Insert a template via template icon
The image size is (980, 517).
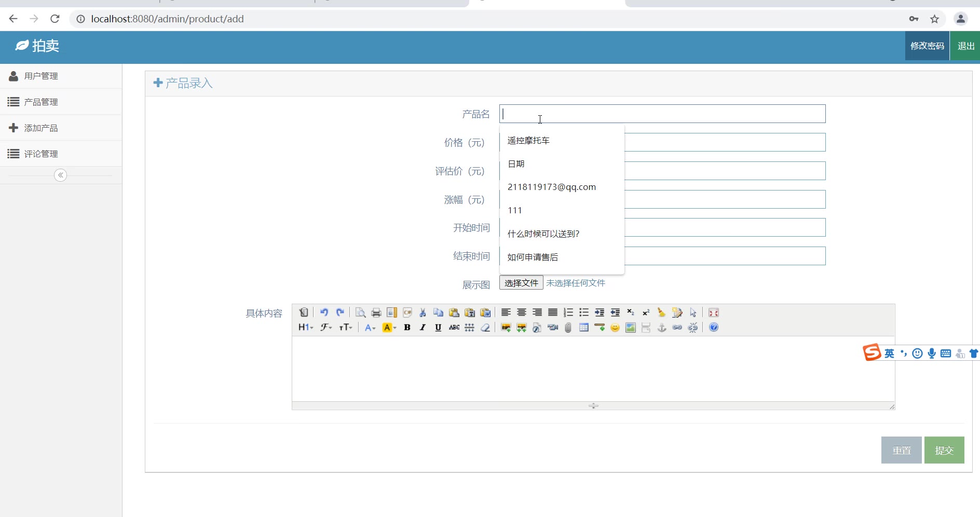pyautogui.click(x=392, y=312)
